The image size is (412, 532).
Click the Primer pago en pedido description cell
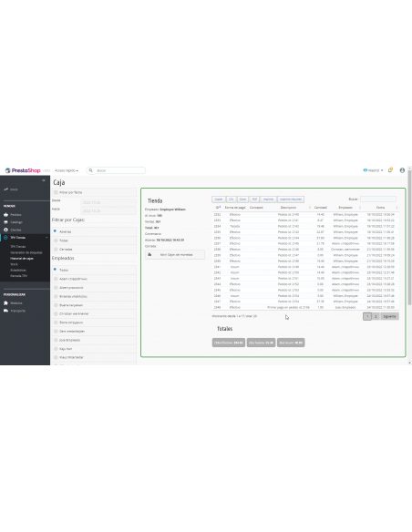(x=288, y=307)
